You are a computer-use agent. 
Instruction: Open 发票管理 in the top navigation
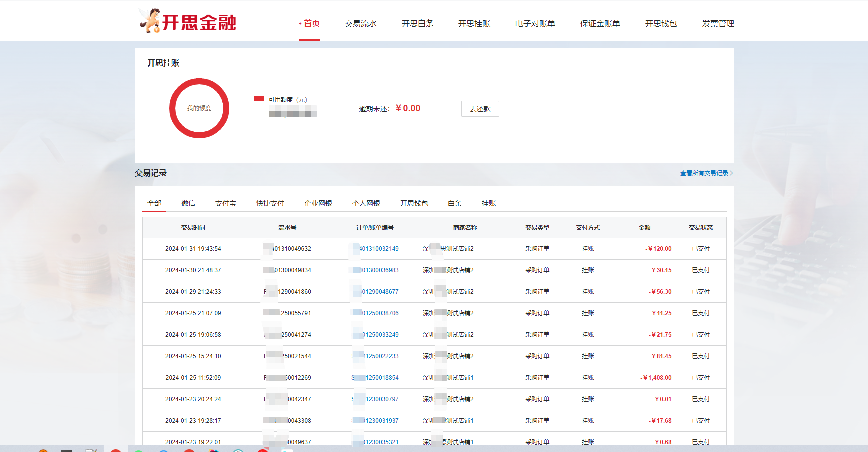(x=718, y=24)
